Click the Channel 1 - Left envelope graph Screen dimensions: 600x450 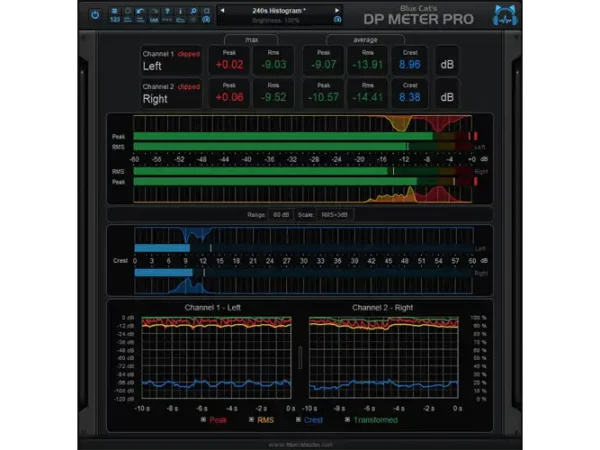click(216, 358)
